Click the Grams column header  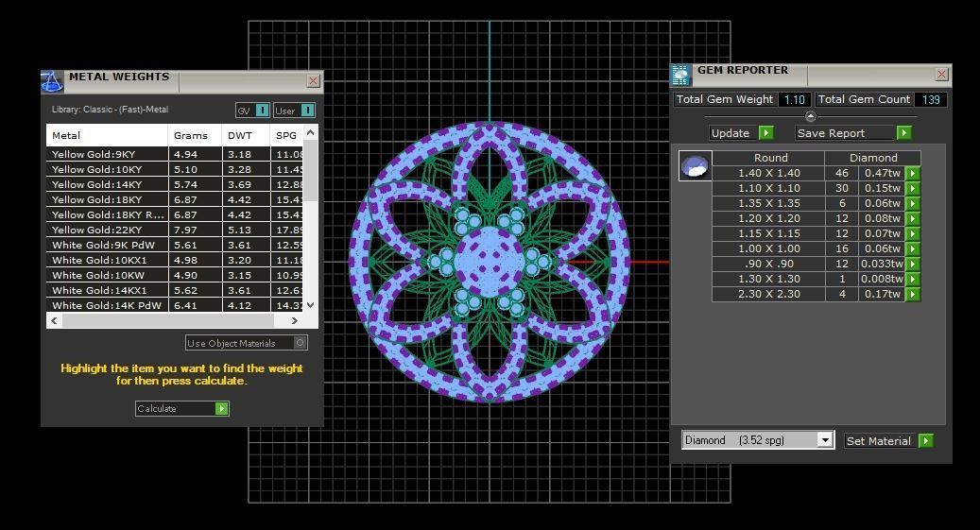195,136
